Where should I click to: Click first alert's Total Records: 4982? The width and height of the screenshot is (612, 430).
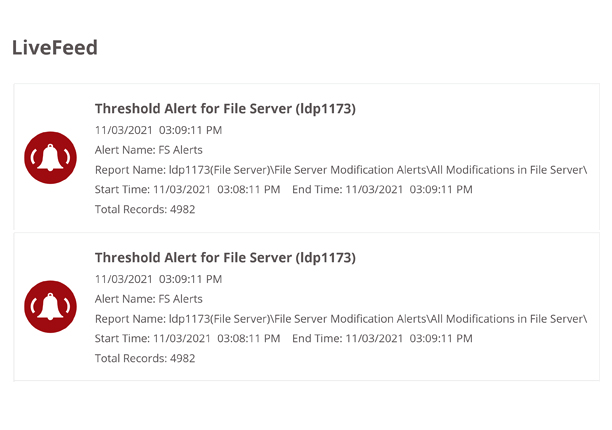click(145, 209)
